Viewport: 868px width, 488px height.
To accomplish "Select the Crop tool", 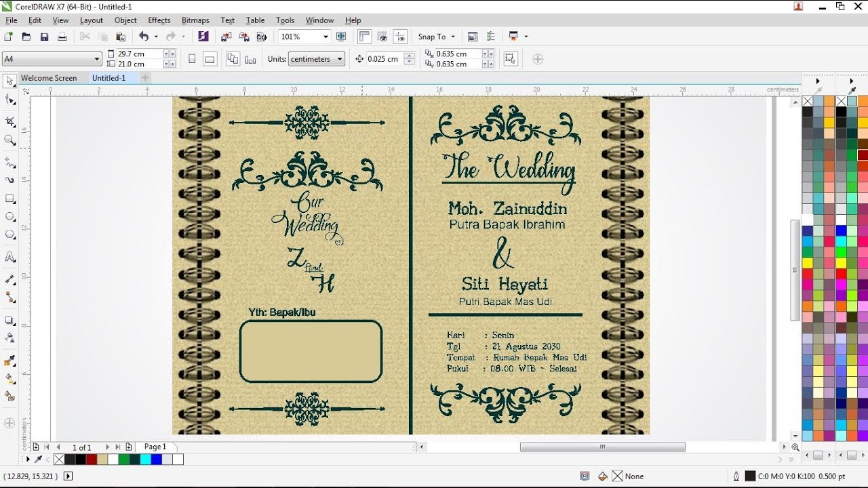I will (x=9, y=121).
